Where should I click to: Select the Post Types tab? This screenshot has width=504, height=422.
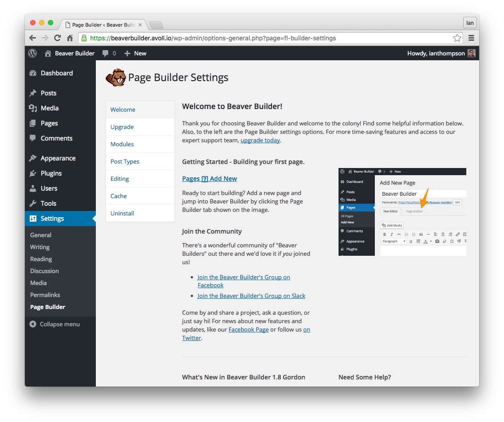pos(140,161)
